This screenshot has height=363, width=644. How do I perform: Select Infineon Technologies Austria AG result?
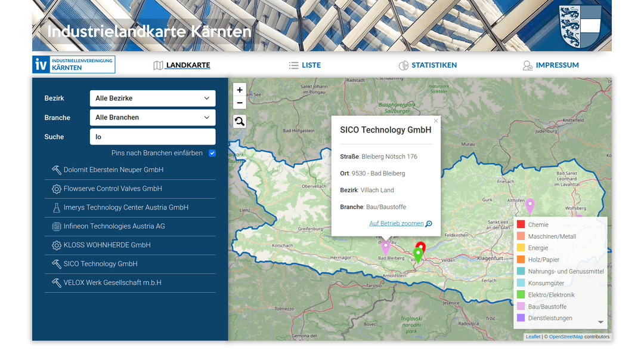click(130, 226)
